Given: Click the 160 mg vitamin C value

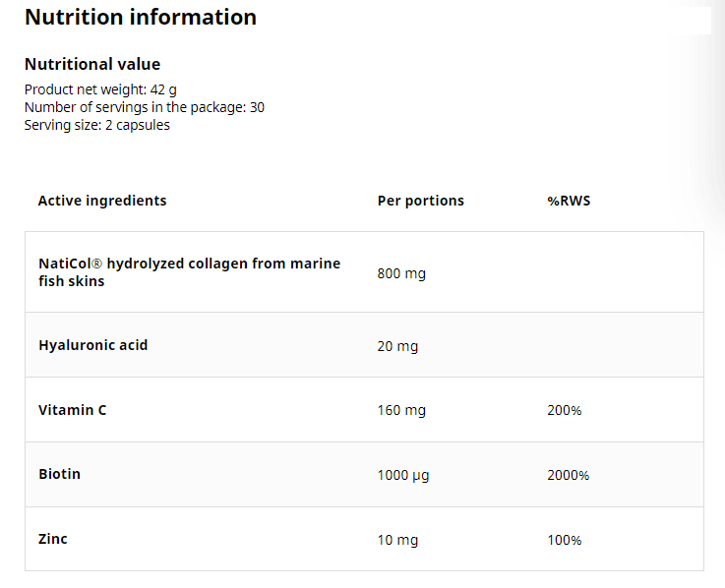Looking at the screenshot, I should point(401,410).
